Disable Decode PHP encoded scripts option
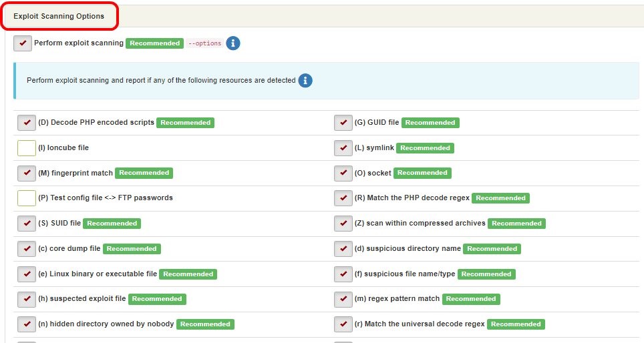 coord(27,123)
